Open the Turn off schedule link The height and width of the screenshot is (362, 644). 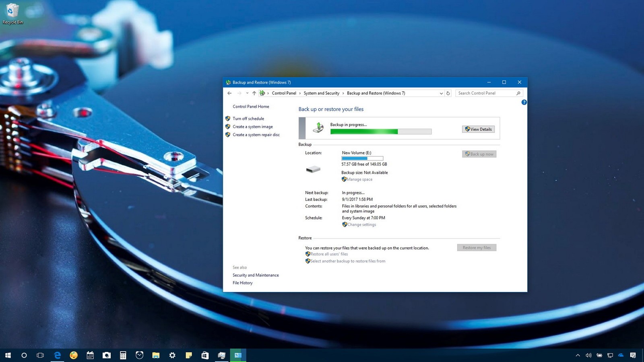tap(248, 119)
